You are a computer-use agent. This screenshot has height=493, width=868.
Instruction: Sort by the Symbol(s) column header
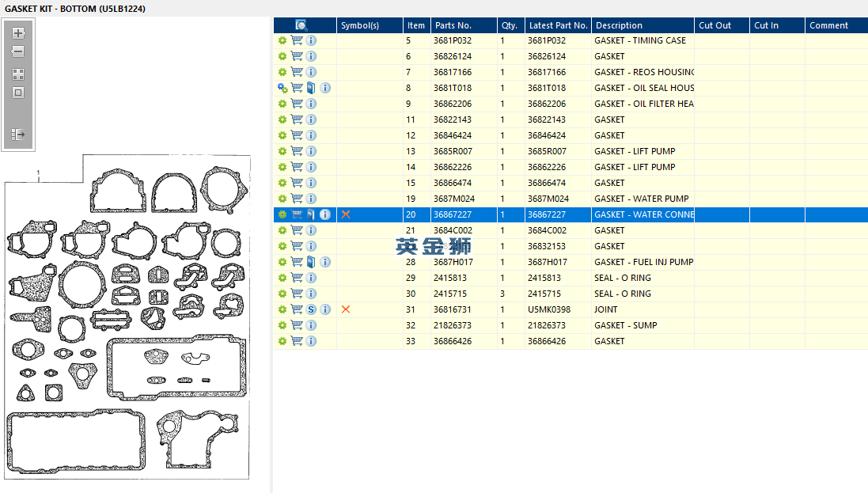coord(370,25)
